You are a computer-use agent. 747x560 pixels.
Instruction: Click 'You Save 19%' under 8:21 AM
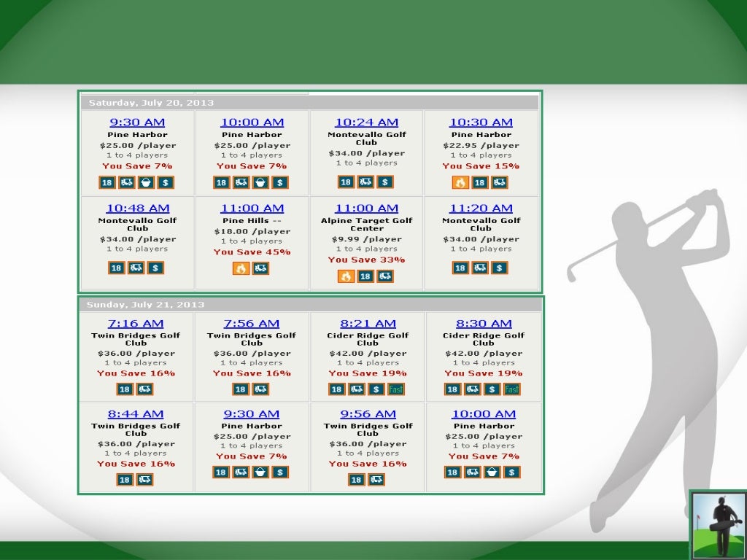[x=368, y=373]
